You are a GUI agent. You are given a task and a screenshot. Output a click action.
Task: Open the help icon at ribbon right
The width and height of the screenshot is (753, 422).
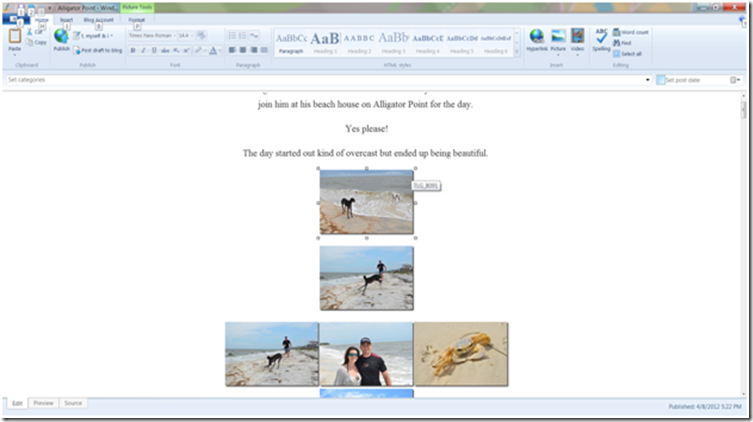click(742, 20)
